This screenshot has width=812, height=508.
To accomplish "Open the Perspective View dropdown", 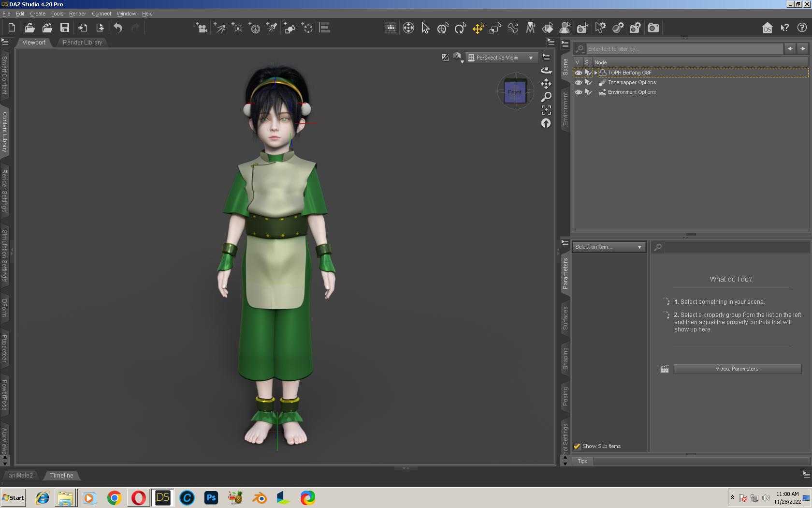I will [x=502, y=58].
